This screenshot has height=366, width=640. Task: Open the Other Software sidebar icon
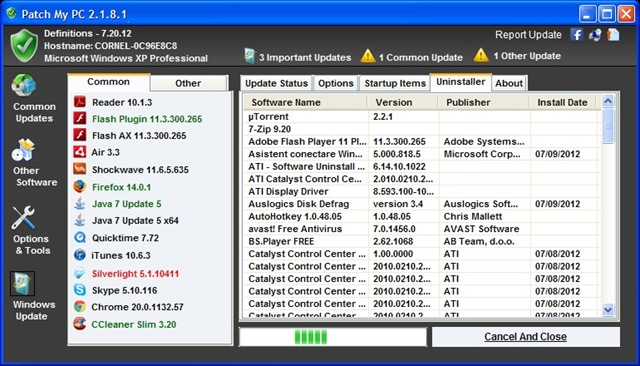(x=23, y=150)
